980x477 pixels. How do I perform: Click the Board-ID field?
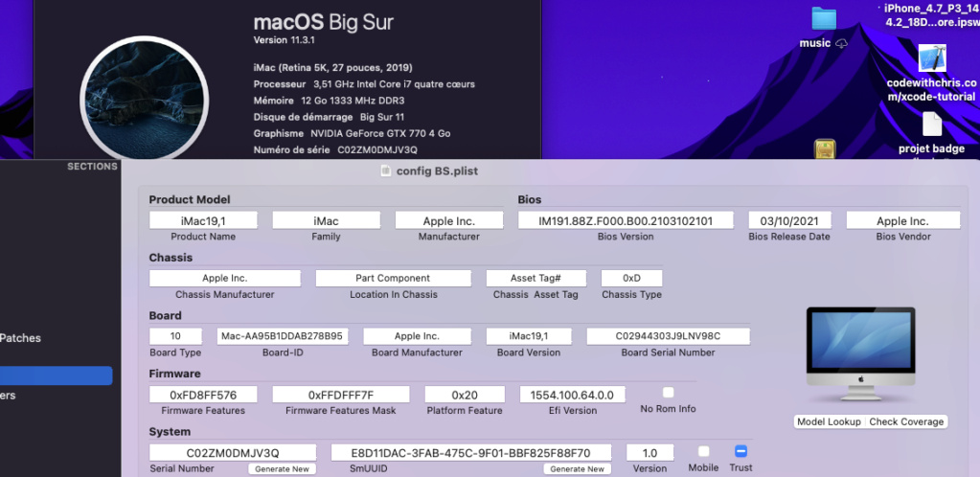pos(283,336)
